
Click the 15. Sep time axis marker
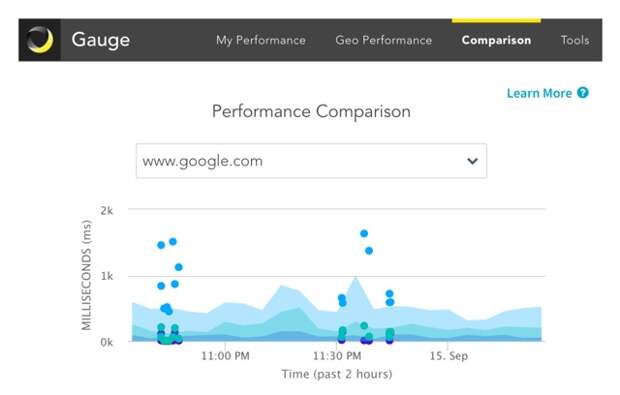click(449, 356)
